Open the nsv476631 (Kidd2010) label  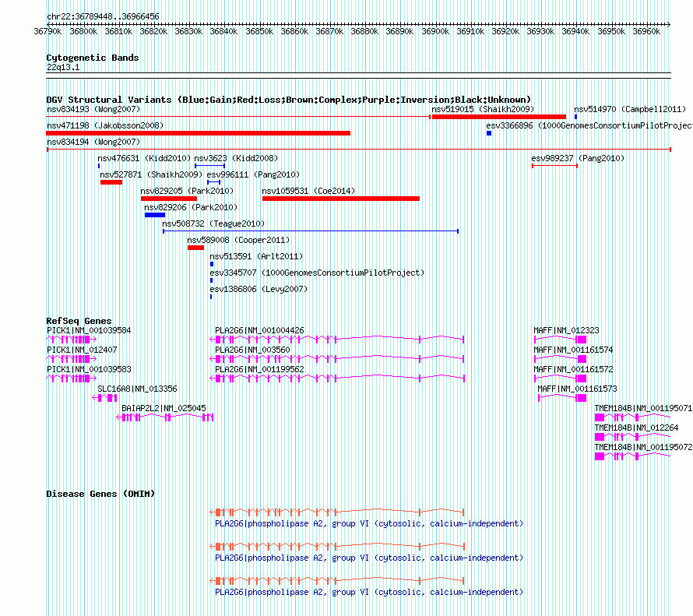(x=144, y=158)
